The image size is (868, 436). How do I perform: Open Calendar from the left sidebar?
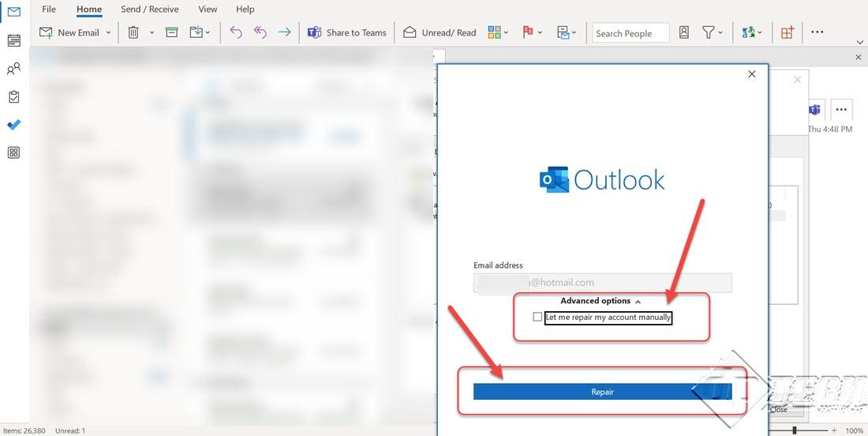[13, 40]
